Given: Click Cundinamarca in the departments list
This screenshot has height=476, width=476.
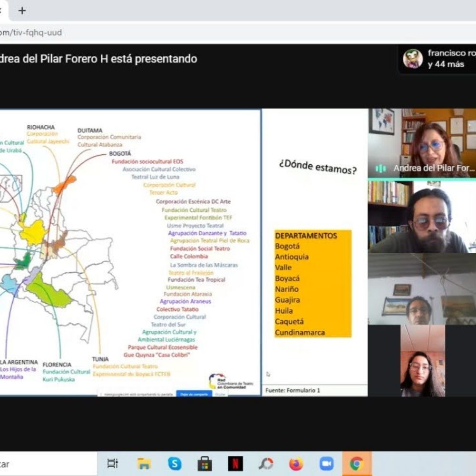Looking at the screenshot, I should 300,332.
